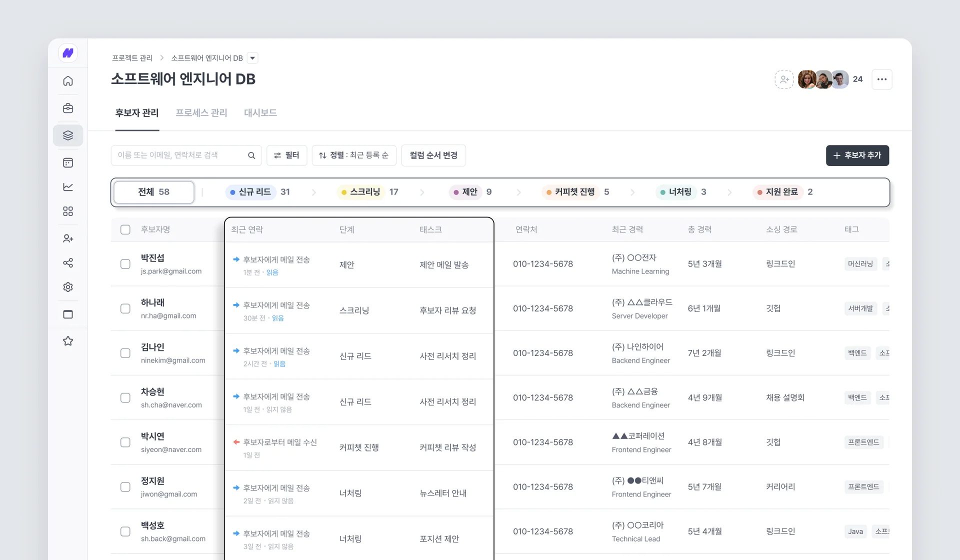Open the 정렬 : 최근 등록 순 sort dropdown
The width and height of the screenshot is (960, 560).
tap(354, 155)
